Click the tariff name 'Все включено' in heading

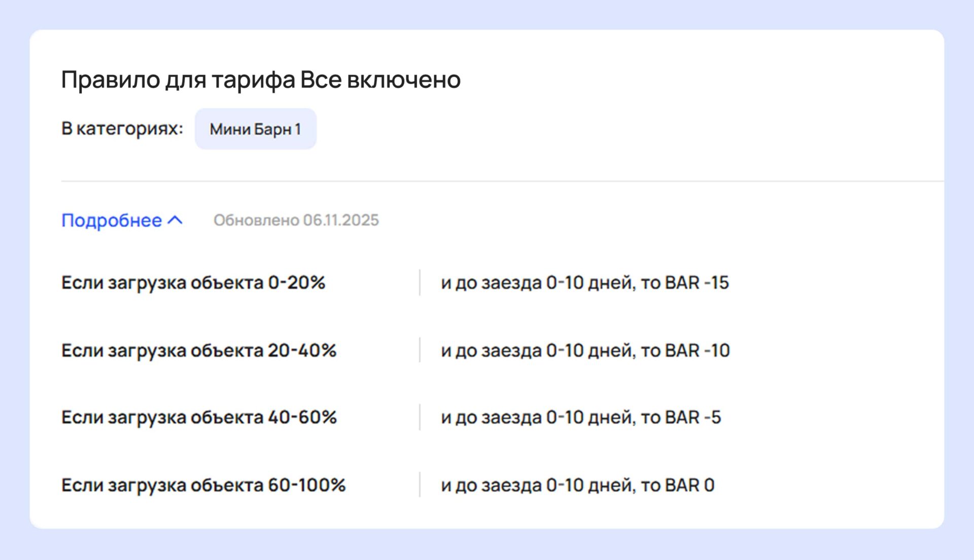[x=380, y=80]
